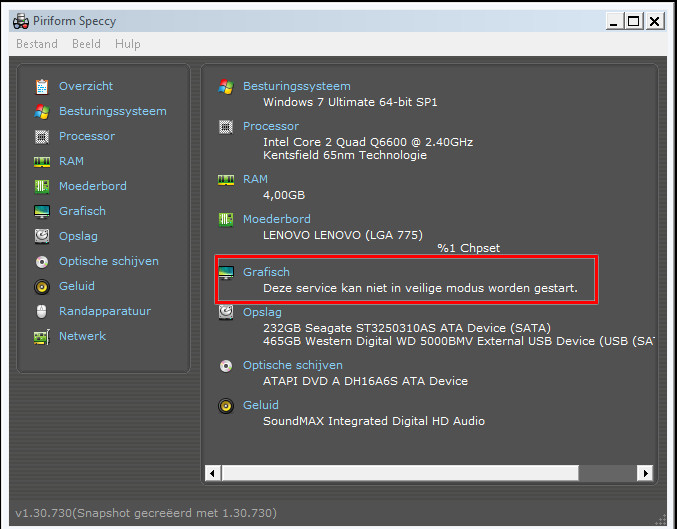
Task: Close the Piriform Speccy window
Action: [655, 21]
